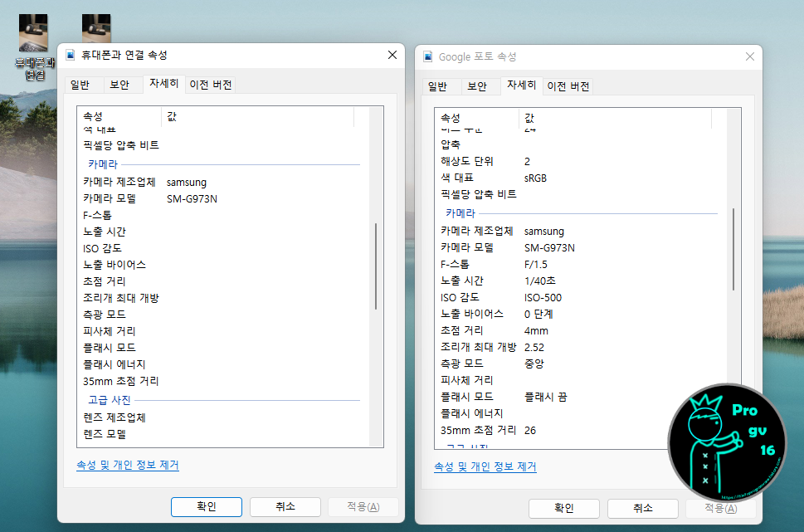
Task: Select 플래시 모드 row showing 플래시 끔
Action: click(x=579, y=397)
